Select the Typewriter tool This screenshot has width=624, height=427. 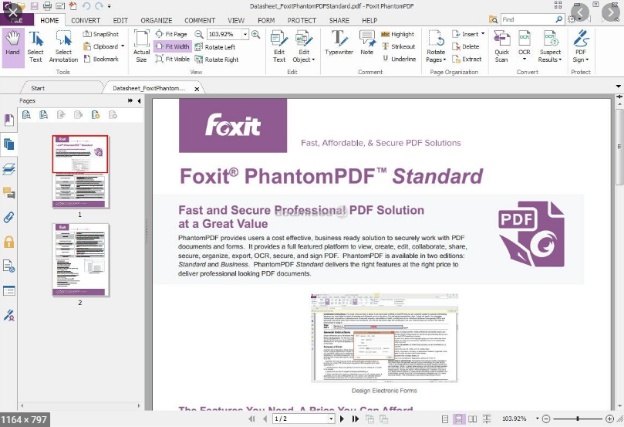pos(339,42)
